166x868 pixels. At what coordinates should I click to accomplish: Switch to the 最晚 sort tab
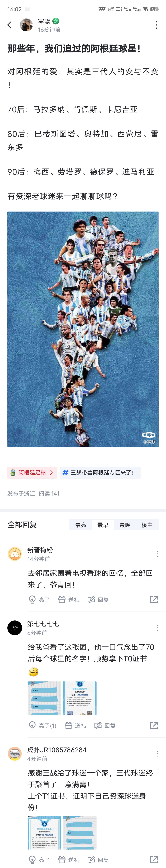point(125,525)
